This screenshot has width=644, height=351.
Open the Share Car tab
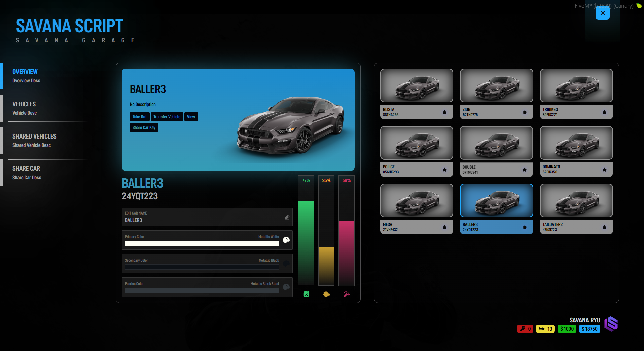tap(47, 173)
